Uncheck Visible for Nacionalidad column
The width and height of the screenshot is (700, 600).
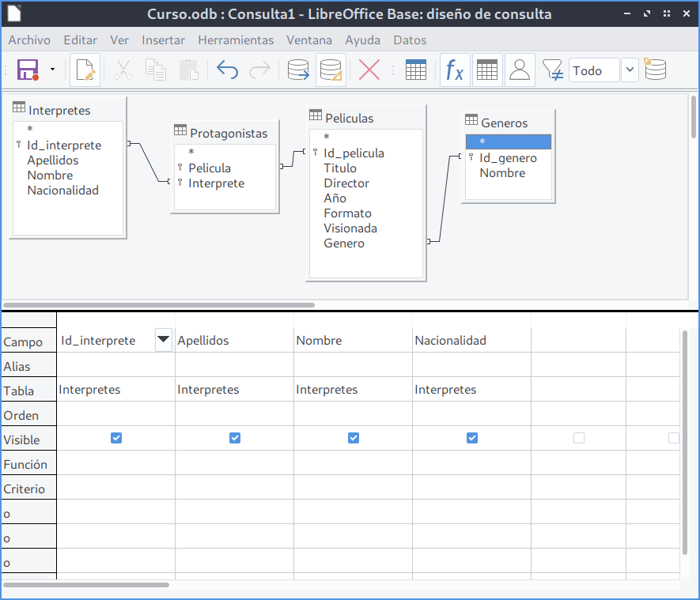[x=472, y=438]
